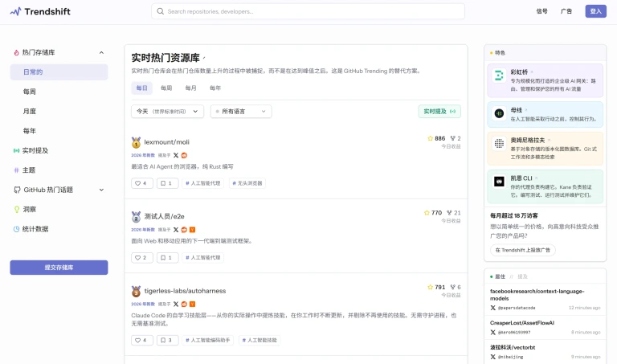Open tigerless-labs/autoharness repository link
This screenshot has height=364, width=617.
tap(185, 291)
